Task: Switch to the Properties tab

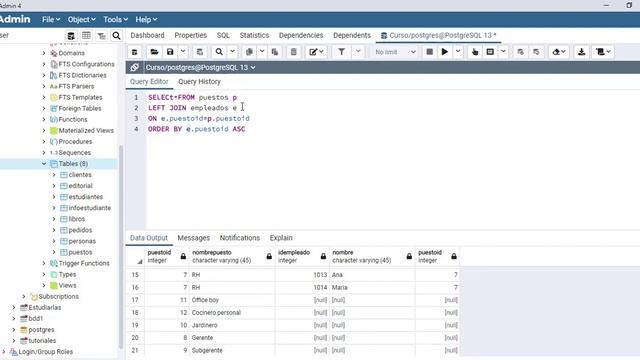Action: [190, 35]
